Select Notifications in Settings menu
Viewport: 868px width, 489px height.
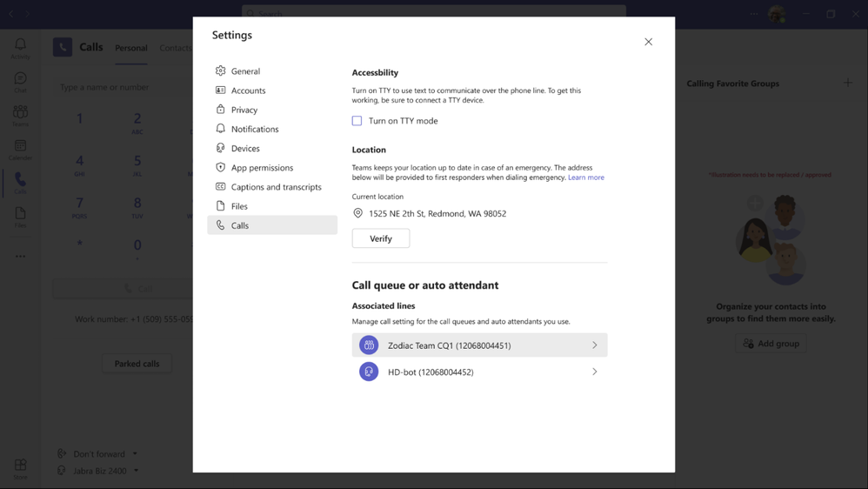(x=254, y=129)
